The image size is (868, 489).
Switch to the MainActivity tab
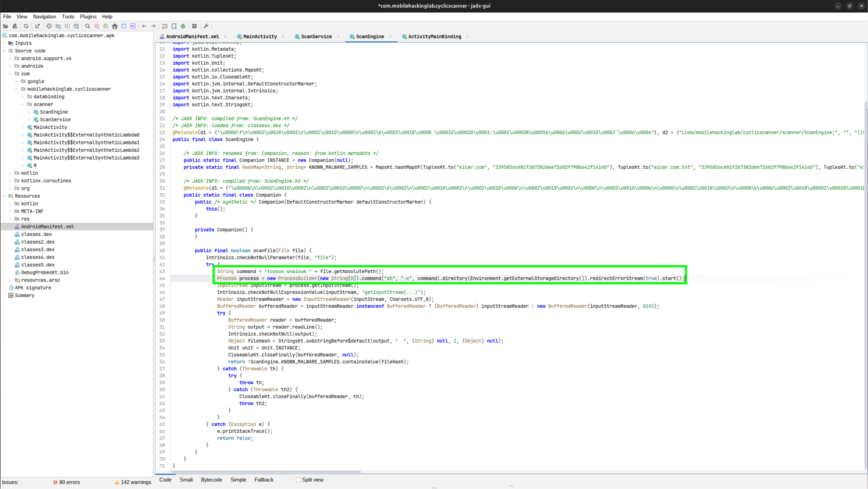click(x=260, y=36)
